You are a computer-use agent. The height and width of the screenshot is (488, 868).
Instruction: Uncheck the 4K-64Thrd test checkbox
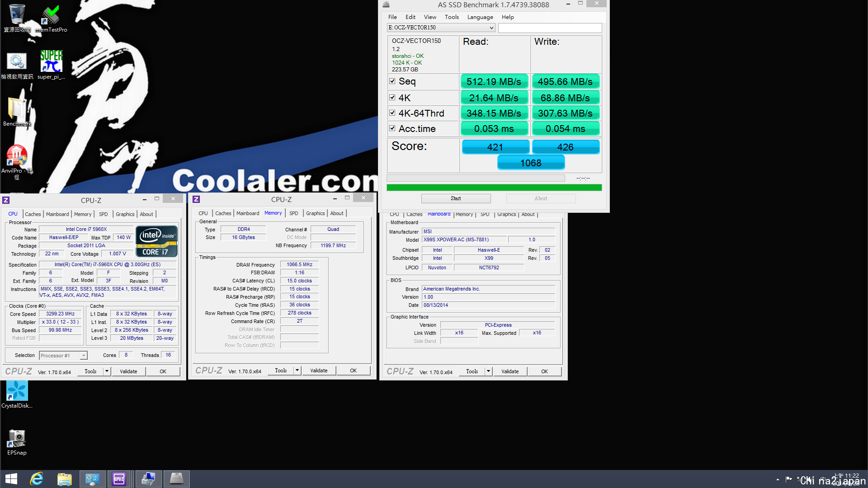click(392, 113)
